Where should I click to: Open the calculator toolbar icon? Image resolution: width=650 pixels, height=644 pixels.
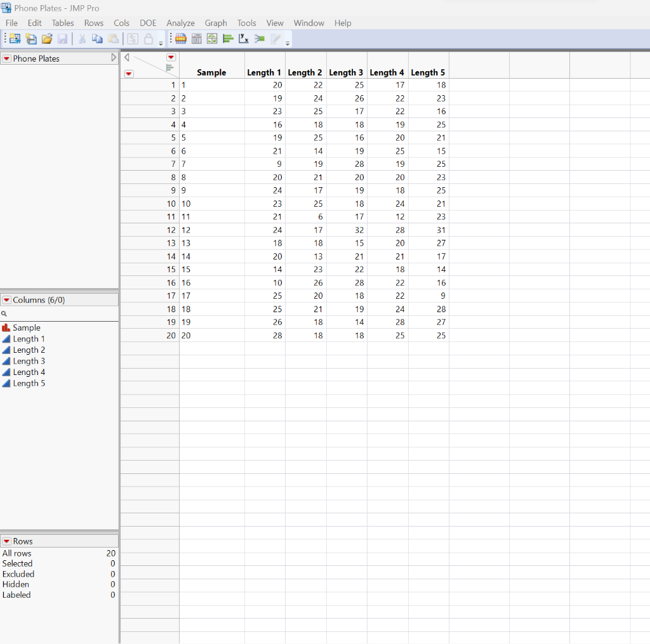tap(196, 39)
